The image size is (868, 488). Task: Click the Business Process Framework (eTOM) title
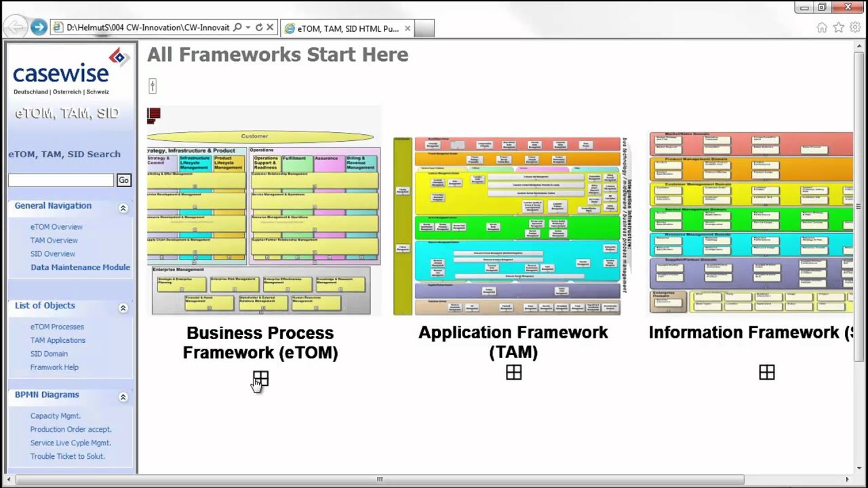click(x=260, y=343)
